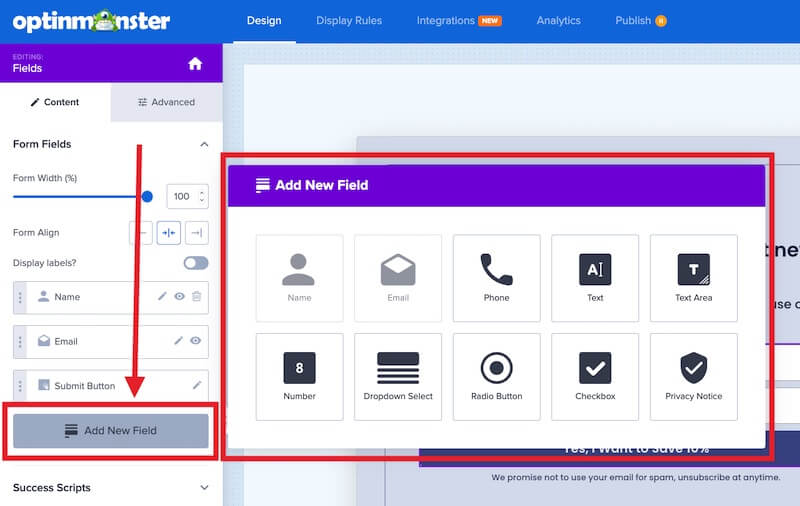
Task: Click the Add New Field button
Action: [x=111, y=431]
